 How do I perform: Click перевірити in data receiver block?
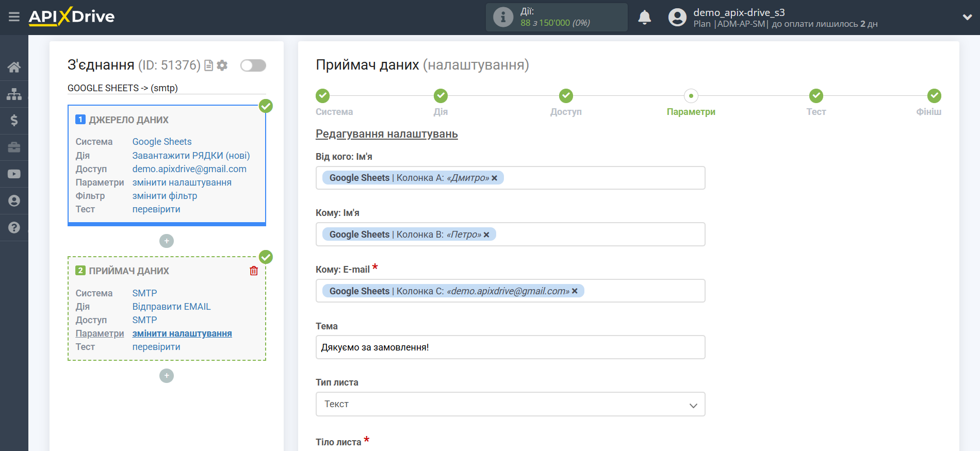click(156, 347)
